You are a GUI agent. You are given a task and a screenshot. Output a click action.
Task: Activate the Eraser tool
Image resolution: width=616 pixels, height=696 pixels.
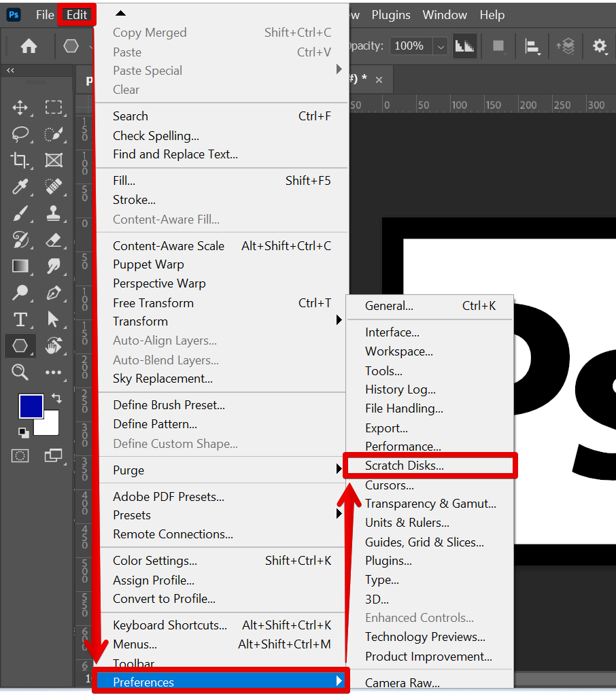tap(54, 240)
